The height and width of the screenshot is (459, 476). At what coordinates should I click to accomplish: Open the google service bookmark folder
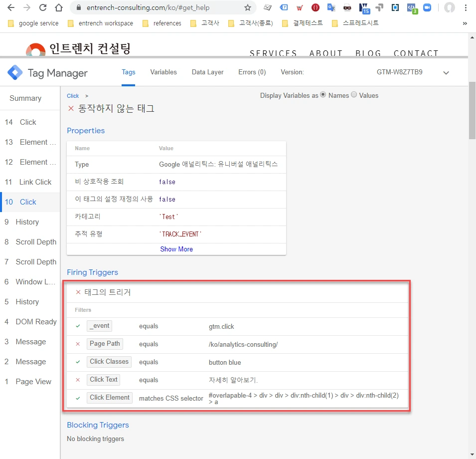point(33,23)
